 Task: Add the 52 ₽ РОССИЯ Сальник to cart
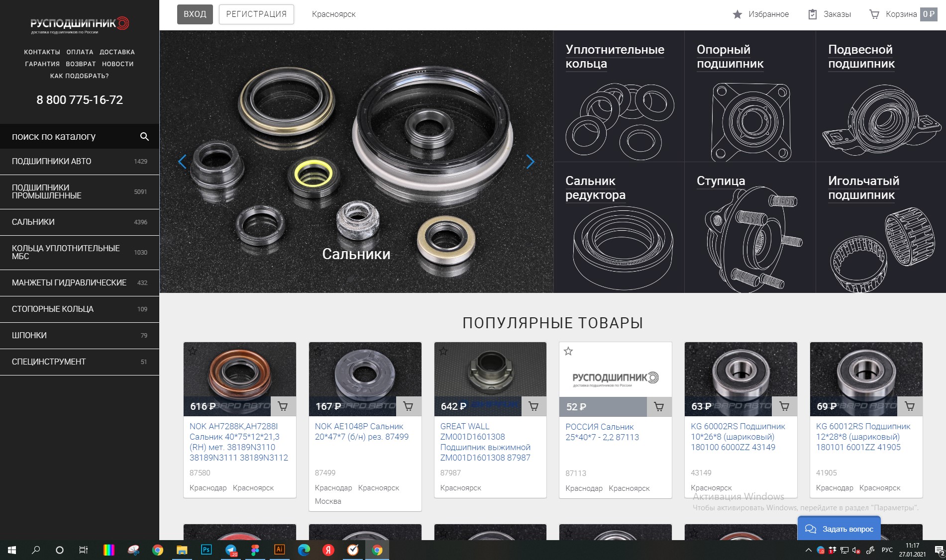click(x=659, y=407)
